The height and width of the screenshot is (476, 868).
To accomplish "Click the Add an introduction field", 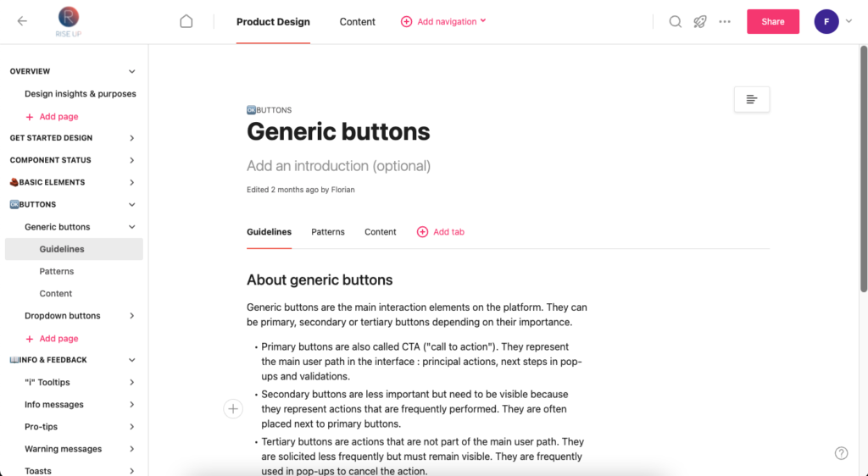I will point(338,166).
